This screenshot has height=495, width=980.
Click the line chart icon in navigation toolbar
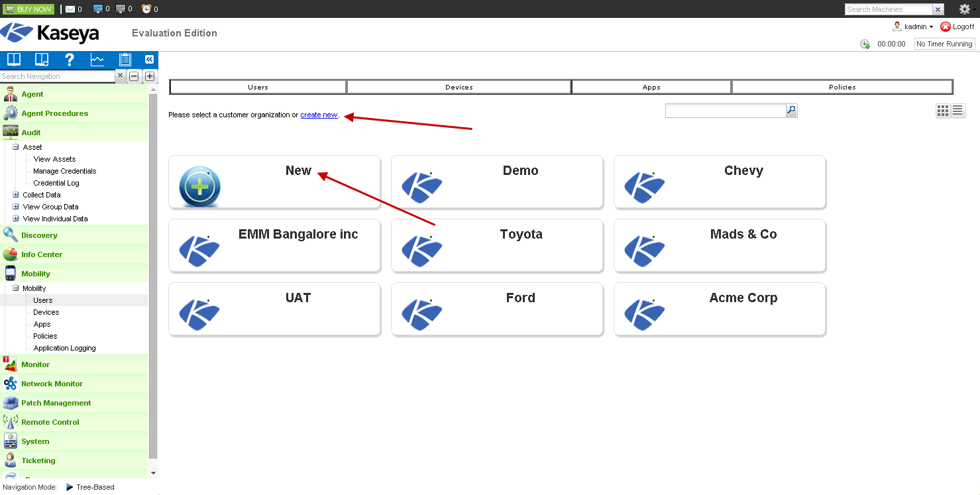(x=97, y=60)
